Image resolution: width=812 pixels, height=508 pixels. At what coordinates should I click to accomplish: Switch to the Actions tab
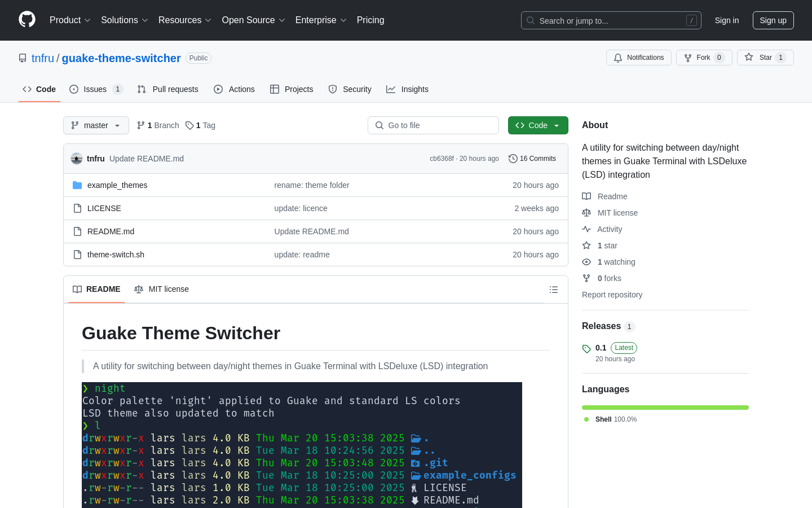[x=234, y=89]
